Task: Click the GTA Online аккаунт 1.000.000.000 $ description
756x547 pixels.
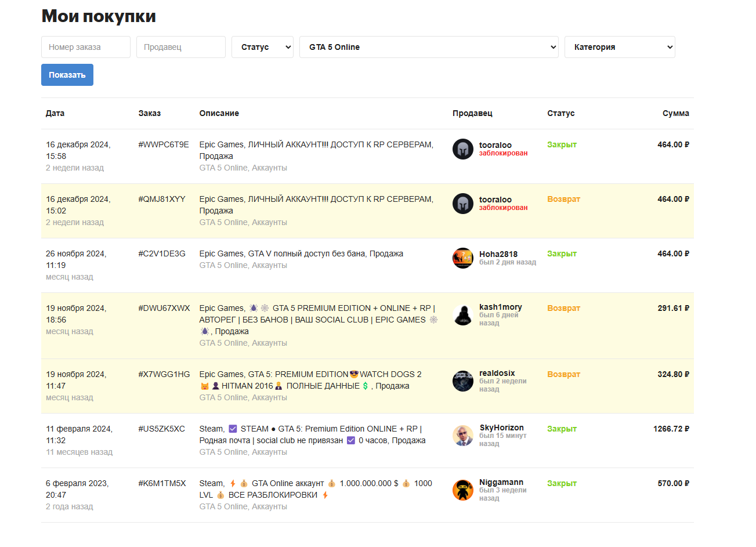Action: click(316, 489)
